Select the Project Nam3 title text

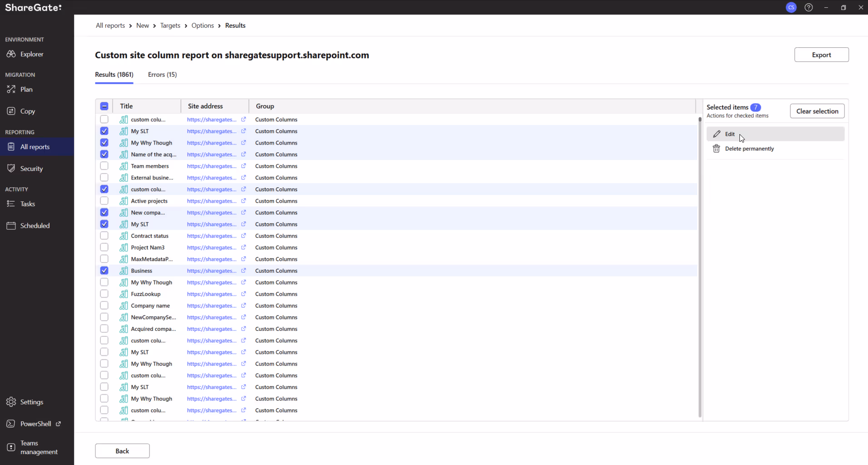(148, 247)
